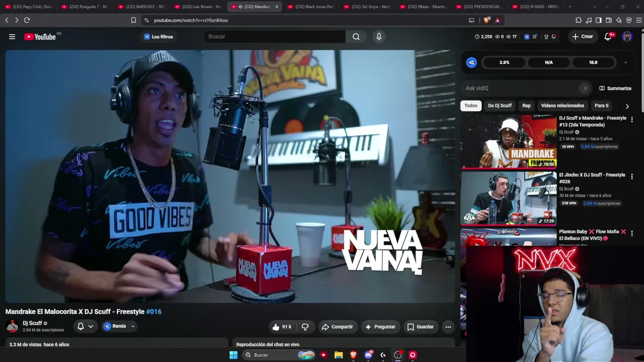Open the Windows Start menu
Screen dimensions: 644x362
[233, 355]
